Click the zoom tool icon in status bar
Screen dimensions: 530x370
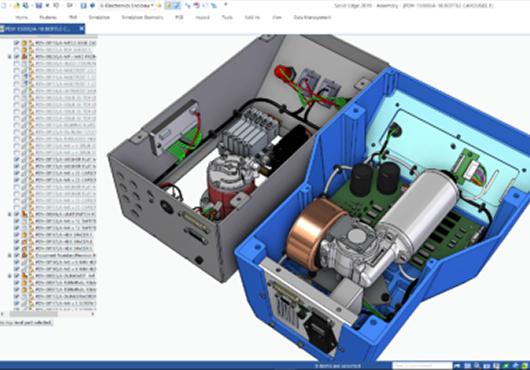477,366
